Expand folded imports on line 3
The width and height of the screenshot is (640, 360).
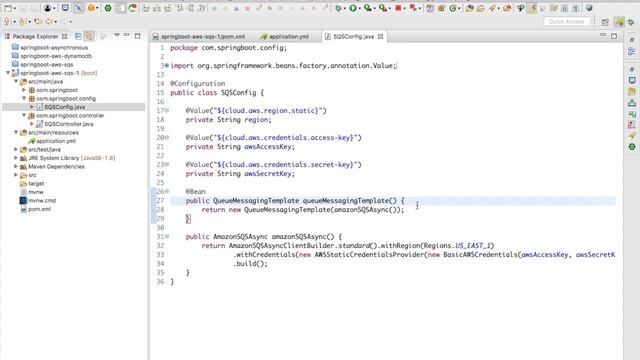tap(167, 66)
